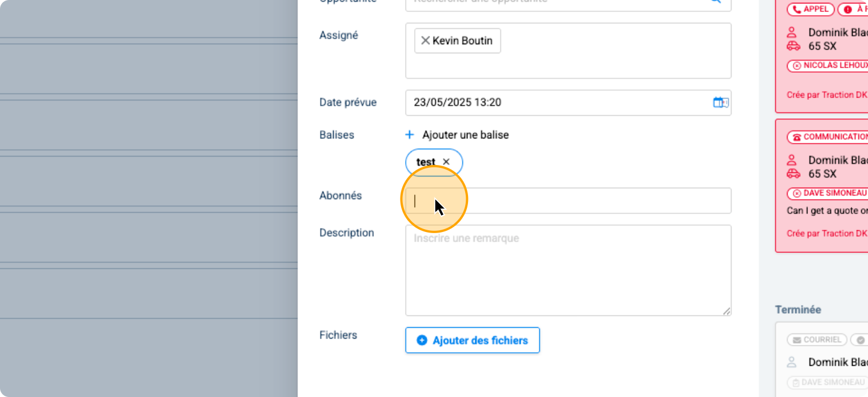
Task: Click the Date prévue date field
Action: coord(555,103)
